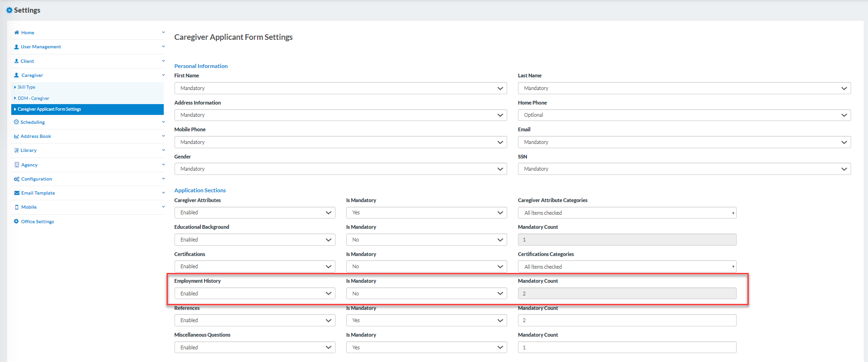Open the DDM - Caregiver submenu item
This screenshot has width=868, height=362.
pyautogui.click(x=33, y=98)
